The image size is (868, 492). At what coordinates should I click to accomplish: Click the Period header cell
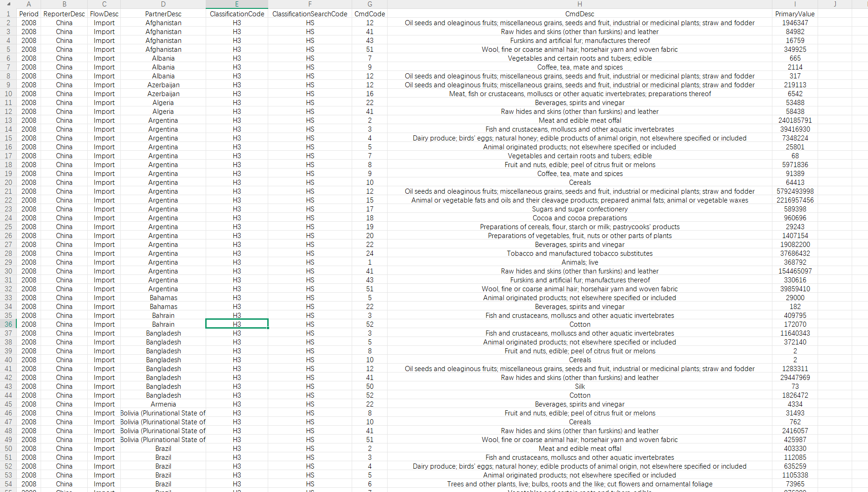(x=29, y=14)
